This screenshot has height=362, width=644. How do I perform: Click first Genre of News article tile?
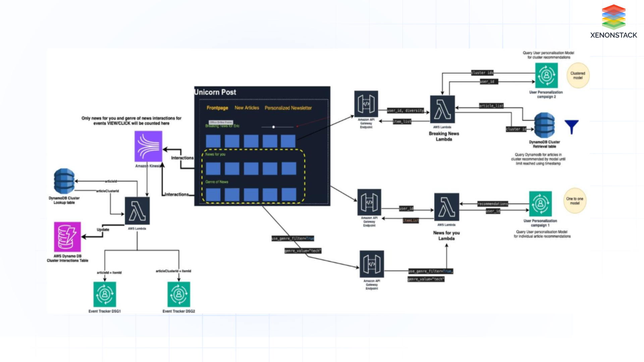click(x=213, y=195)
